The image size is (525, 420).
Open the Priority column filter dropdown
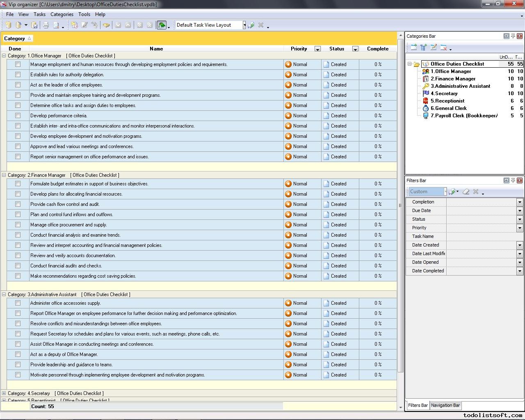click(317, 49)
